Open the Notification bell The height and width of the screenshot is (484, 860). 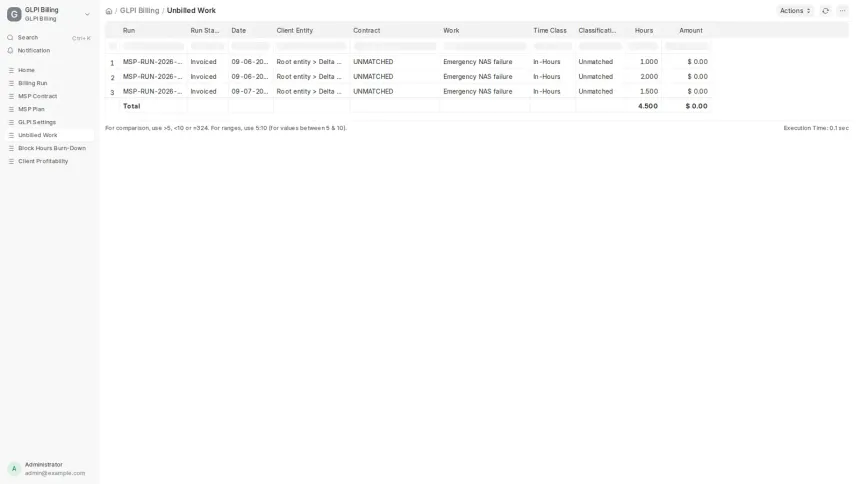point(10,50)
